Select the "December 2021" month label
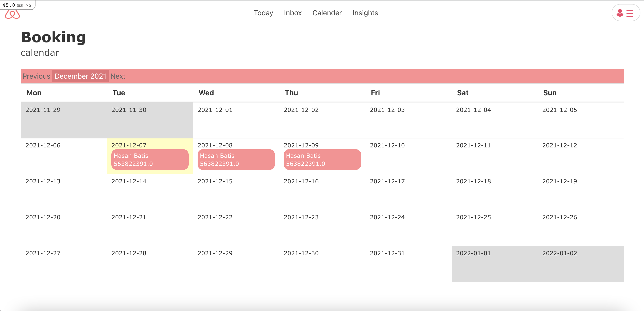Viewport: 644px width, 311px height. coord(80,76)
